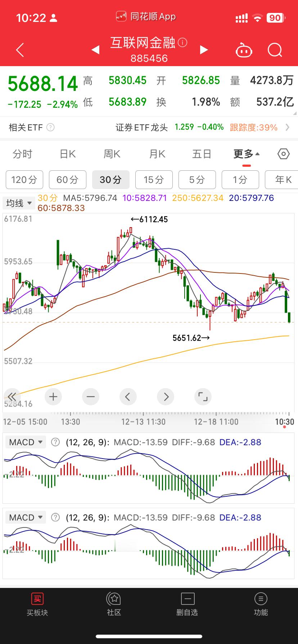298x644 pixels.
Task: Select 60分 period
Action: click(68, 179)
